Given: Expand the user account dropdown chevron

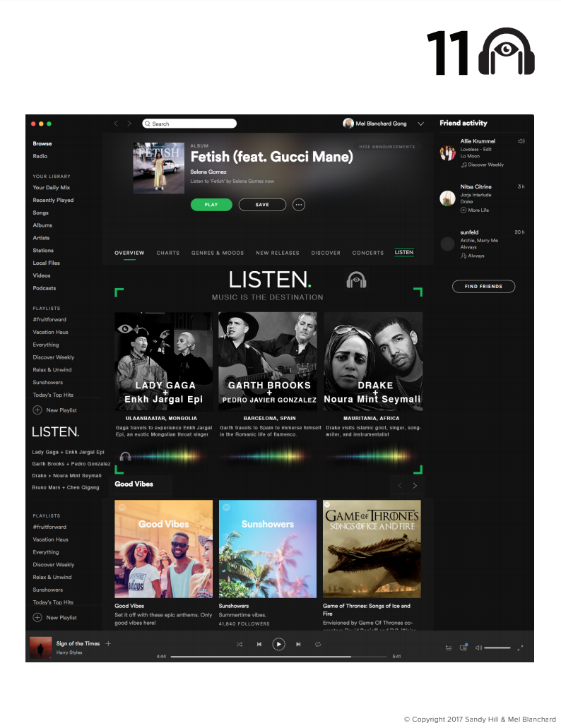Looking at the screenshot, I should (x=421, y=124).
